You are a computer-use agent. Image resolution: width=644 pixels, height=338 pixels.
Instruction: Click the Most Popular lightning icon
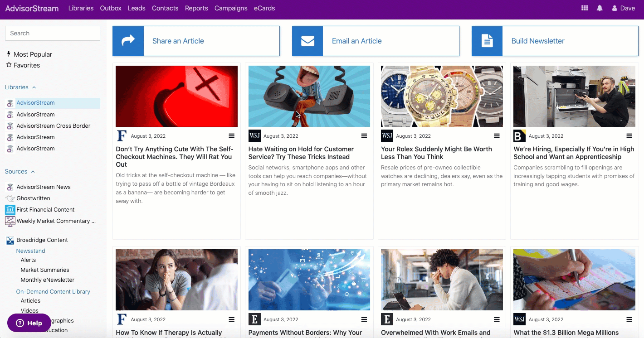pos(9,54)
